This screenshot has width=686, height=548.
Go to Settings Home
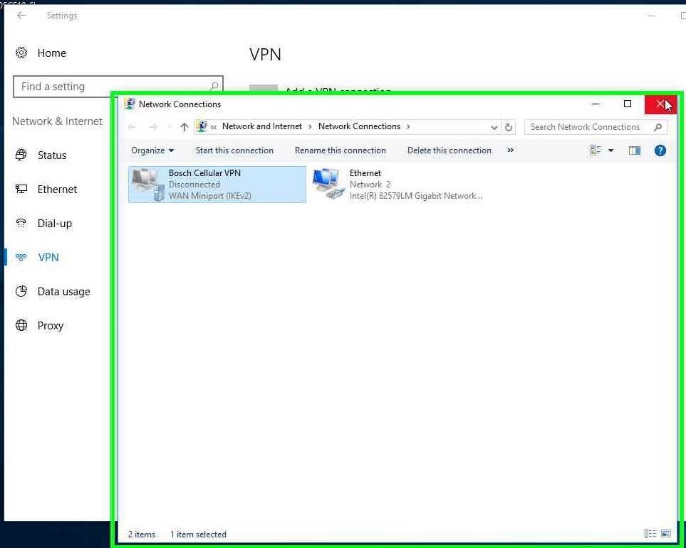coord(52,53)
